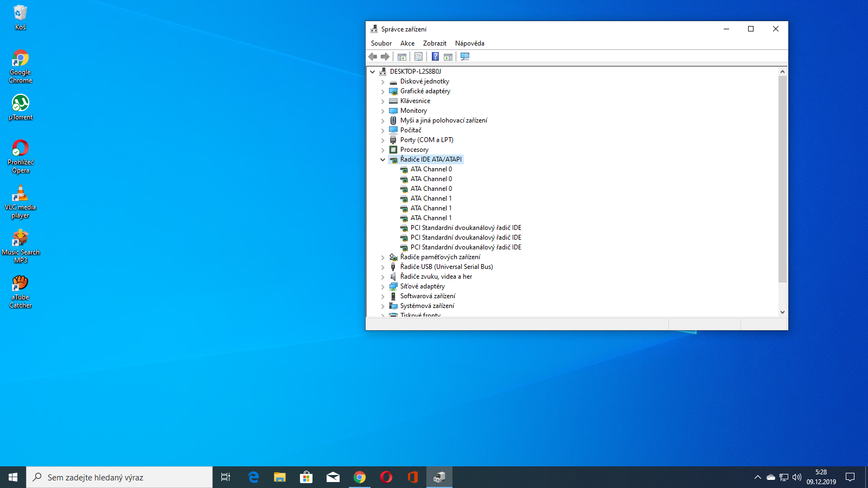Viewport: 868px width, 488px height.
Task: Click the show/hide action pane icon
Action: click(x=448, y=56)
